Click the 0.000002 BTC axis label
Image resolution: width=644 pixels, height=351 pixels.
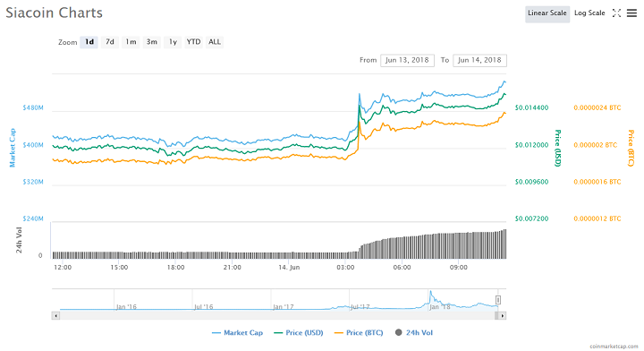(595, 145)
